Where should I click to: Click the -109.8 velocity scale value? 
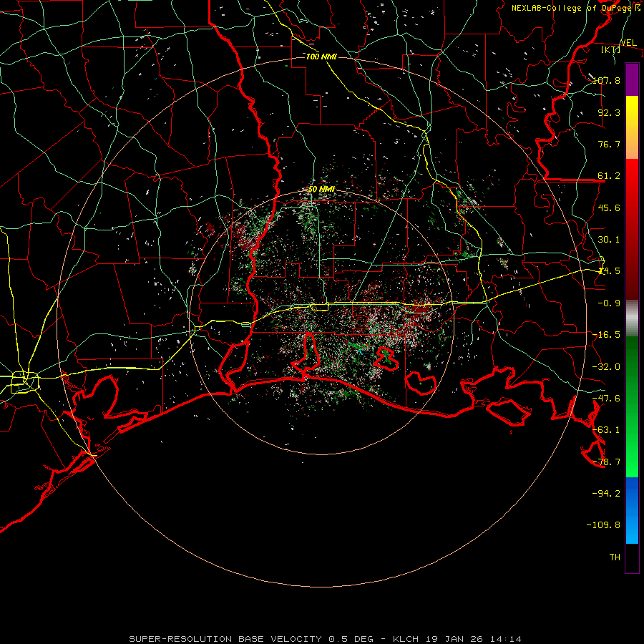[x=603, y=525]
